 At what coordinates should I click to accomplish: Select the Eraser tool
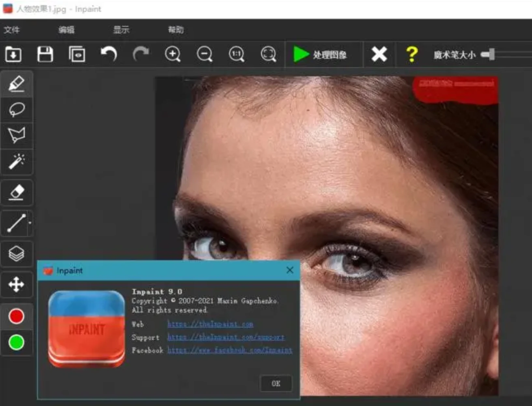[17, 192]
